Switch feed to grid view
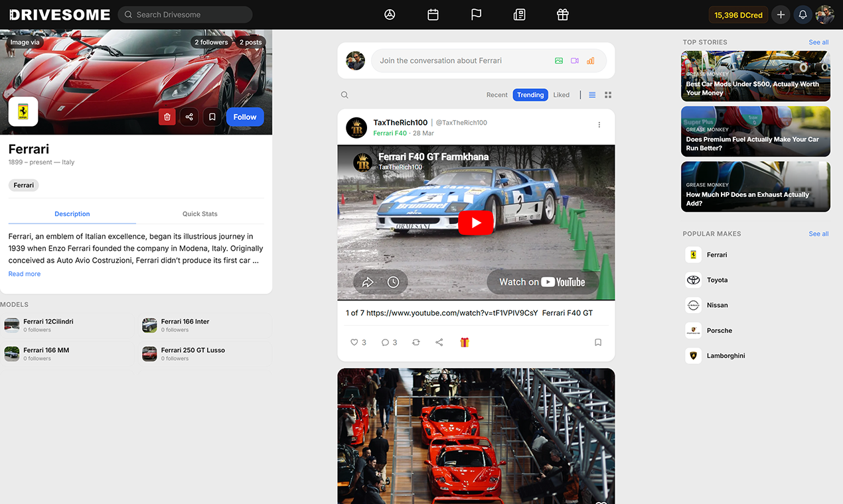The height and width of the screenshot is (504, 843). [x=608, y=95]
